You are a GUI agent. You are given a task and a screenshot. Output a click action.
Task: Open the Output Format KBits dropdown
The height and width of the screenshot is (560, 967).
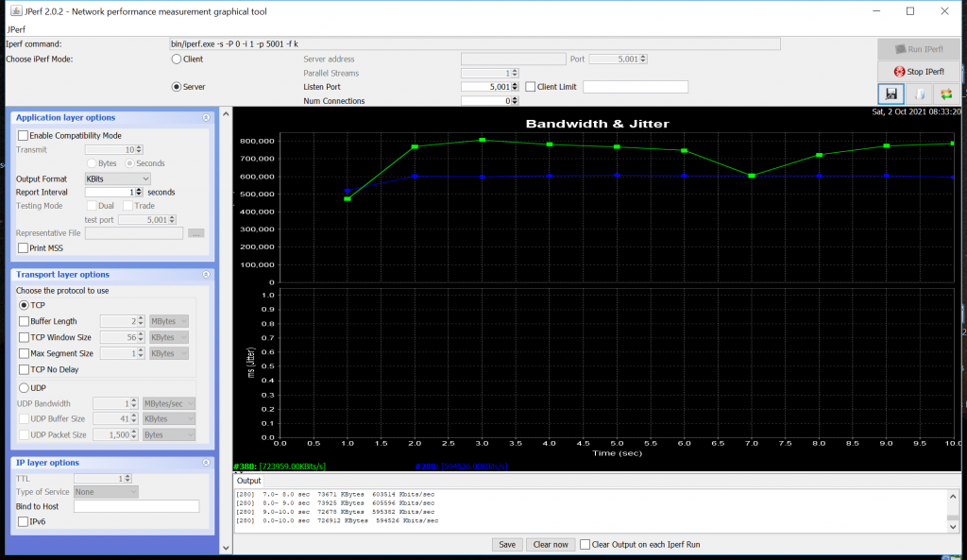coord(117,178)
